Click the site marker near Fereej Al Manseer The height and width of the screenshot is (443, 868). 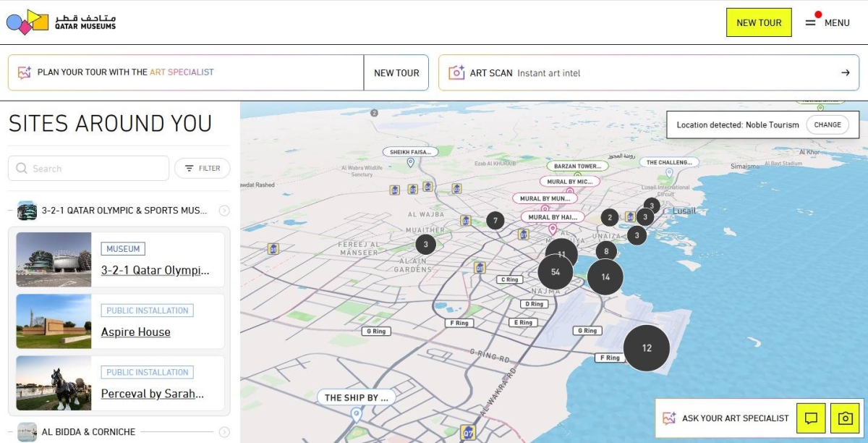pos(273,249)
